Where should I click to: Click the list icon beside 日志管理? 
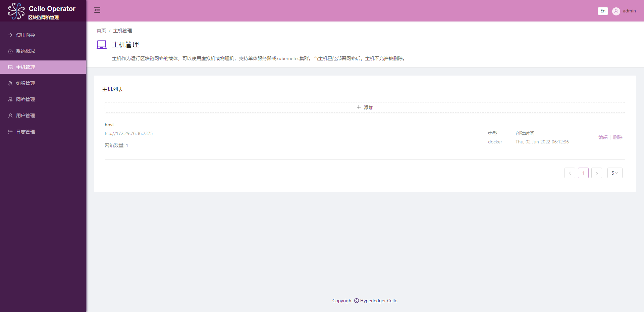coord(10,132)
